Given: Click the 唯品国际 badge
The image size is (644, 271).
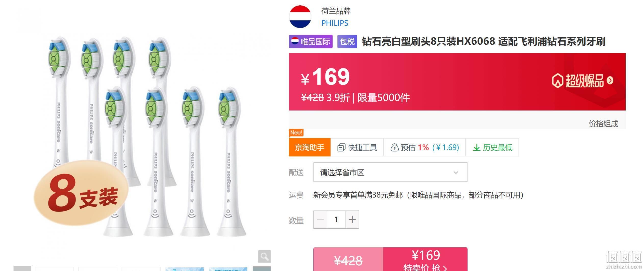Looking at the screenshot, I should click(x=311, y=41).
